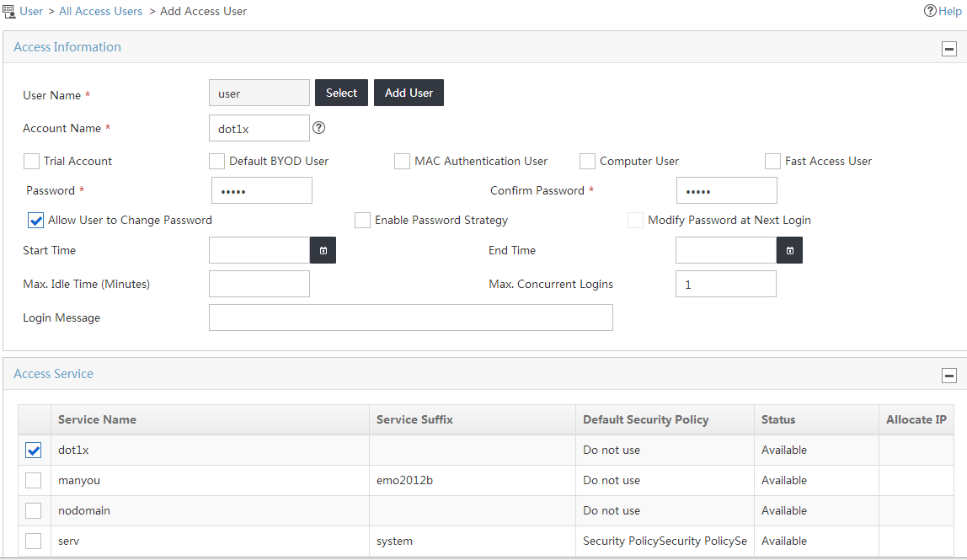Focus the User Name field
Viewport: 967px width, 560px height.
pos(259,93)
